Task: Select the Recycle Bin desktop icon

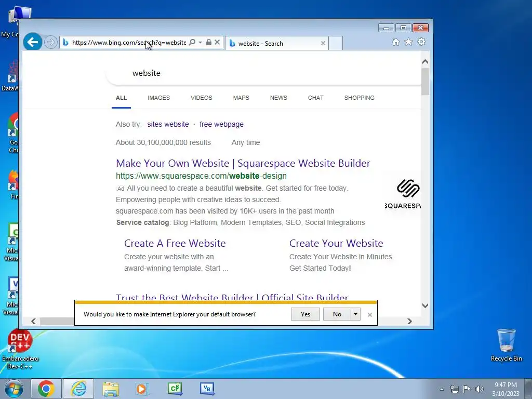Action: pyautogui.click(x=506, y=345)
